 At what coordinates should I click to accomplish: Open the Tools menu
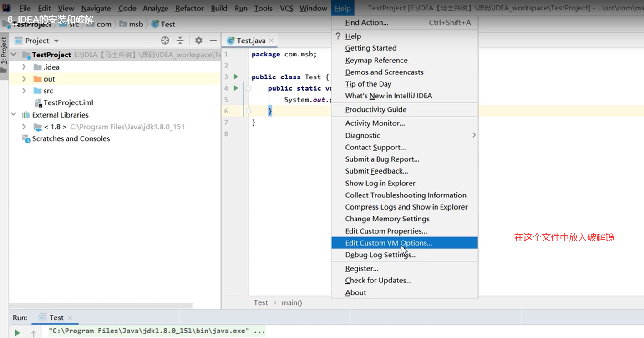tap(263, 8)
